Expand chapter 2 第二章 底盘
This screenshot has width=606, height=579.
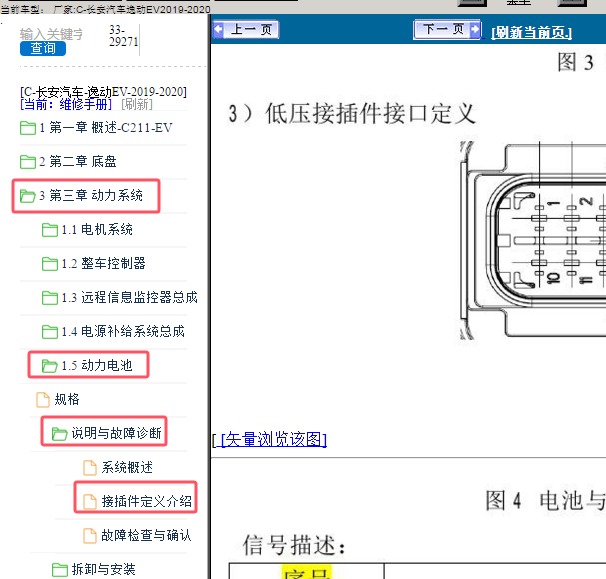click(x=68, y=162)
